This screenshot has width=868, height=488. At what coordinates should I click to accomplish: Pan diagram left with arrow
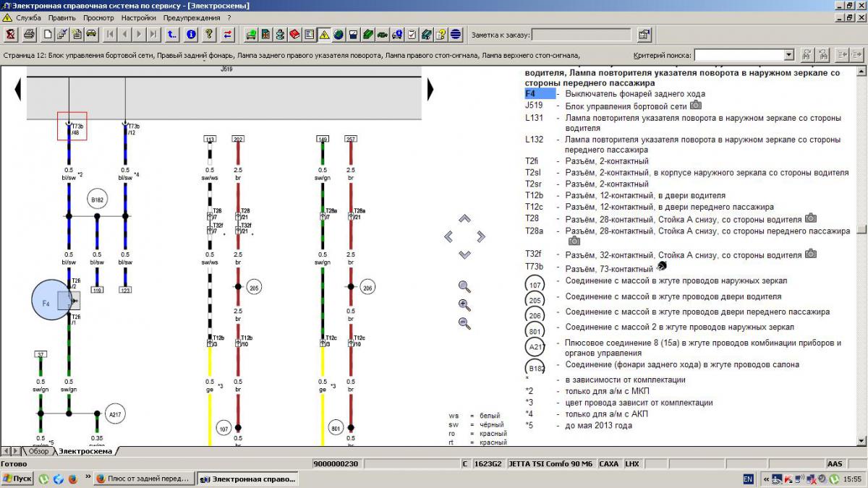(x=448, y=236)
